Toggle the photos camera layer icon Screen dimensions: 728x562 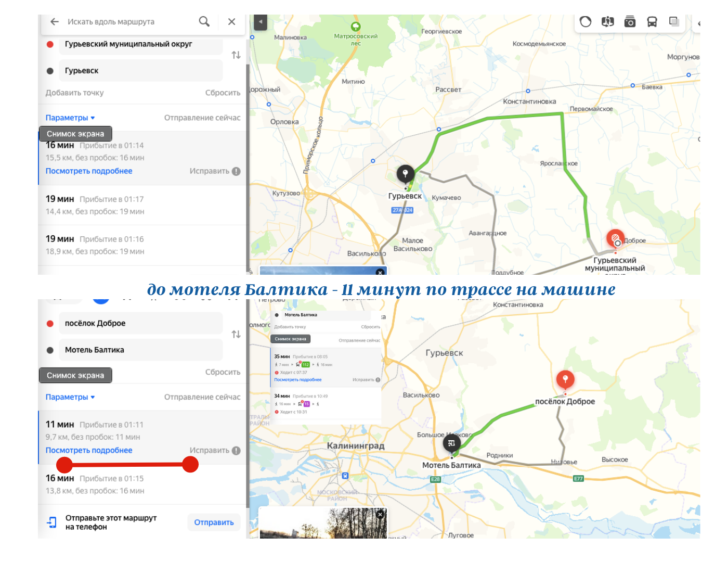point(630,21)
